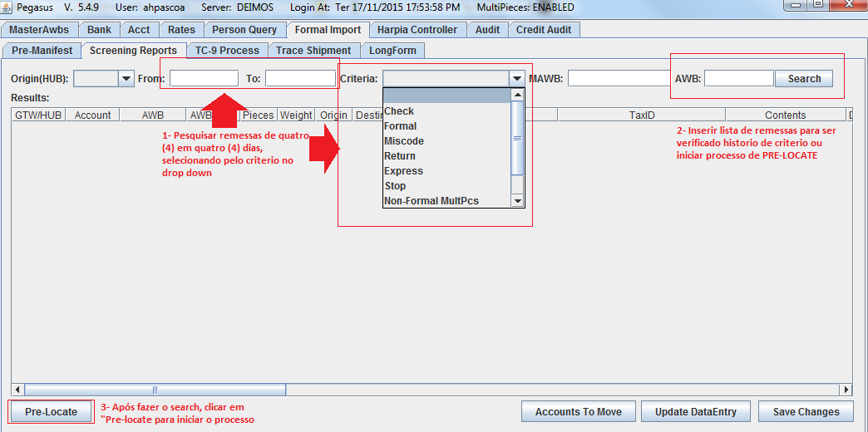The width and height of the screenshot is (868, 432).
Task: Click the Pieces column header
Action: tap(259, 115)
